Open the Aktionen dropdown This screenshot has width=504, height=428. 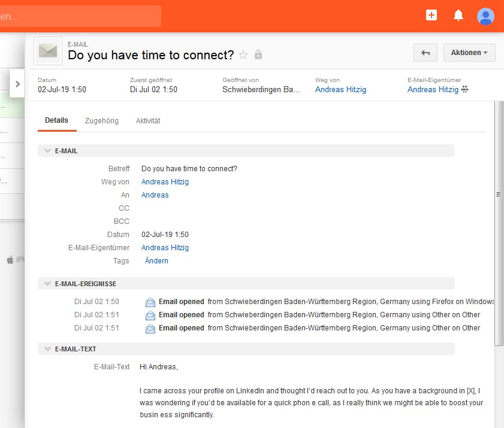pyautogui.click(x=469, y=53)
